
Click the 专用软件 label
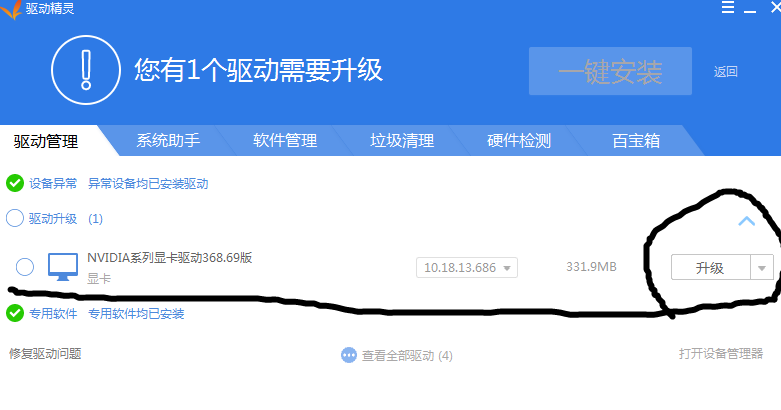pyautogui.click(x=53, y=313)
